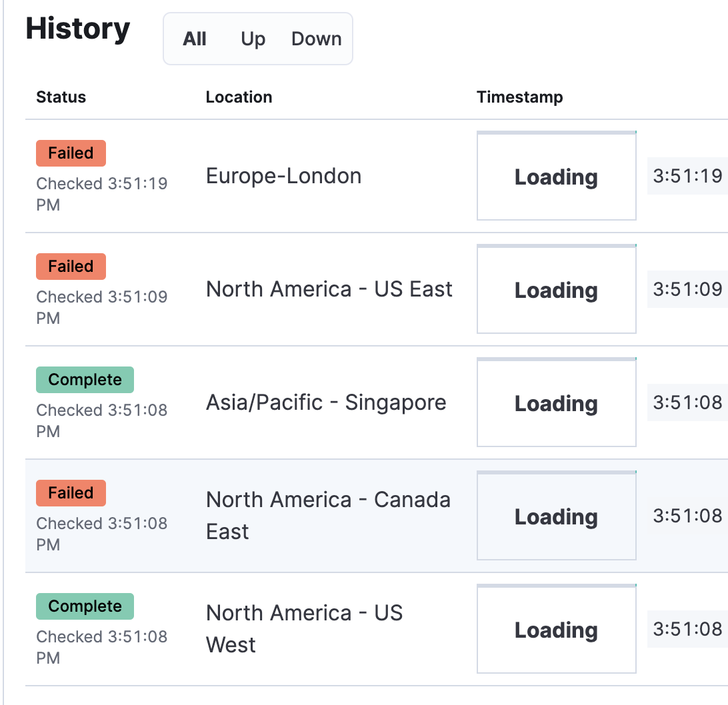The image size is (728, 705).
Task: Click the Failed badge for Canada East
Action: pos(71,493)
